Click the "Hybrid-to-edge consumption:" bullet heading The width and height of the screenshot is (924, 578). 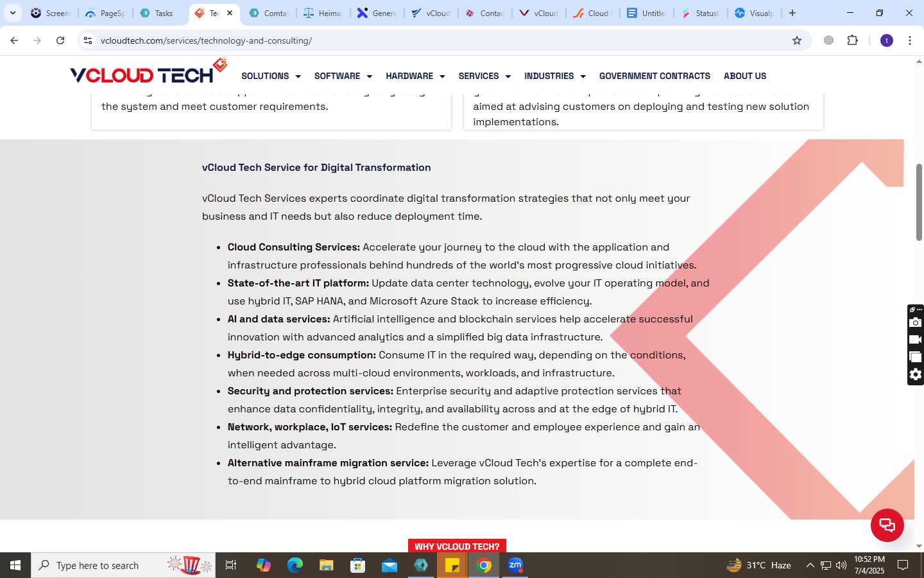[x=302, y=355]
